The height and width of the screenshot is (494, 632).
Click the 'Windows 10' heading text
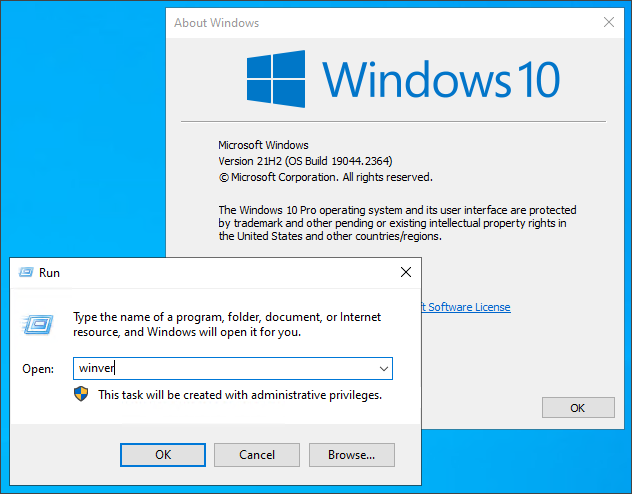coord(441,79)
